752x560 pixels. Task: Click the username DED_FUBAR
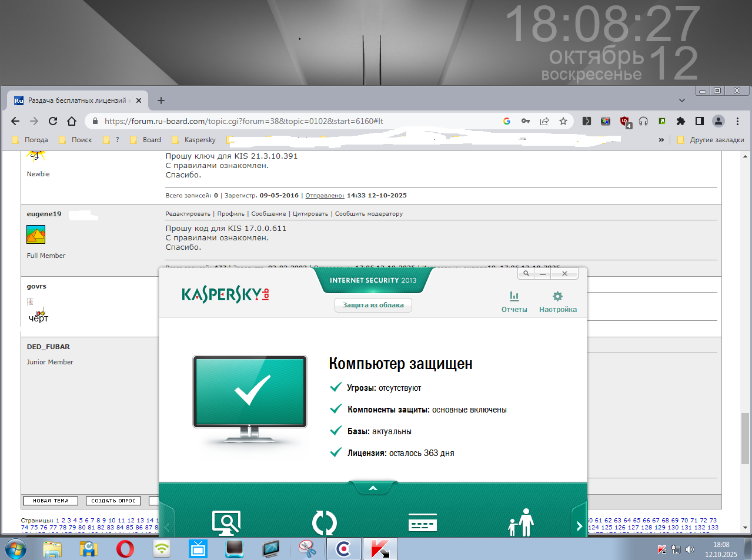coord(48,347)
